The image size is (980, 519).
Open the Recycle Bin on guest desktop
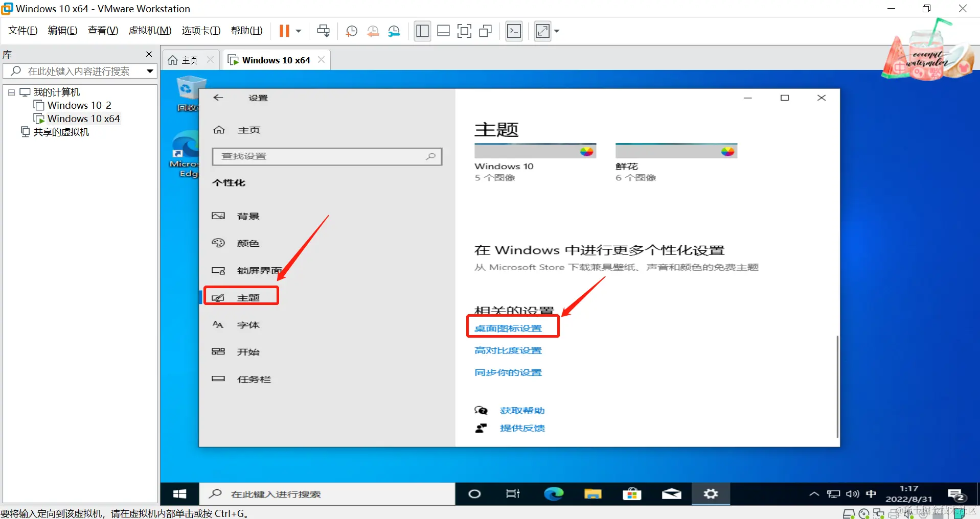[x=190, y=94]
